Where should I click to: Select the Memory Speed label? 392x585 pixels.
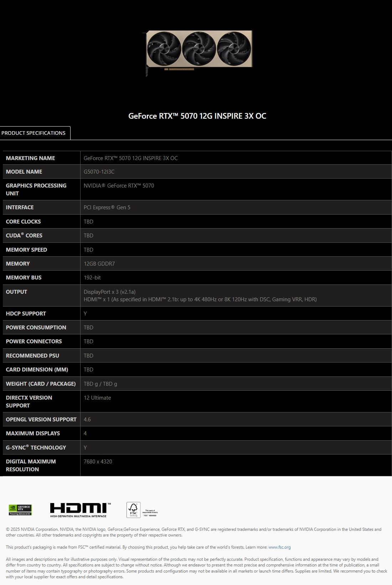tap(26, 250)
